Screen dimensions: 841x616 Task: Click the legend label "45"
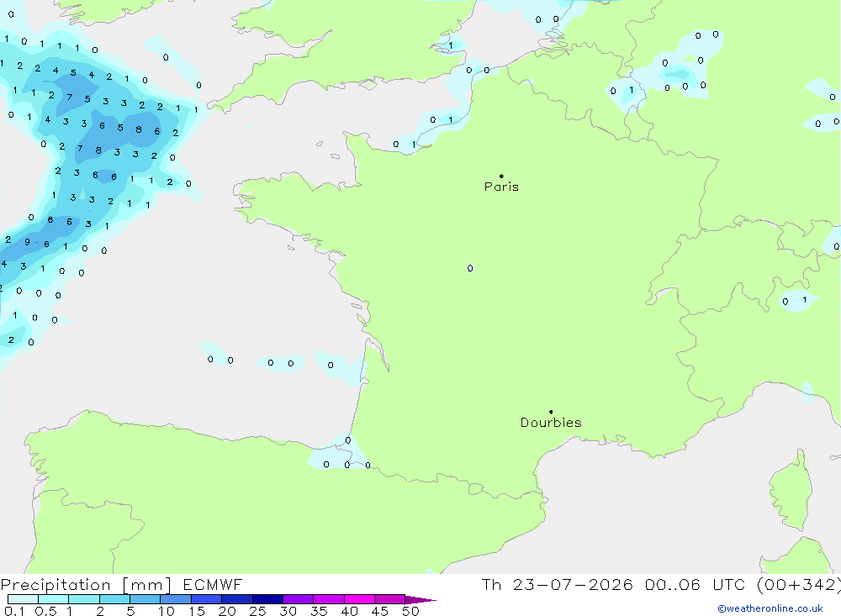pos(380,611)
